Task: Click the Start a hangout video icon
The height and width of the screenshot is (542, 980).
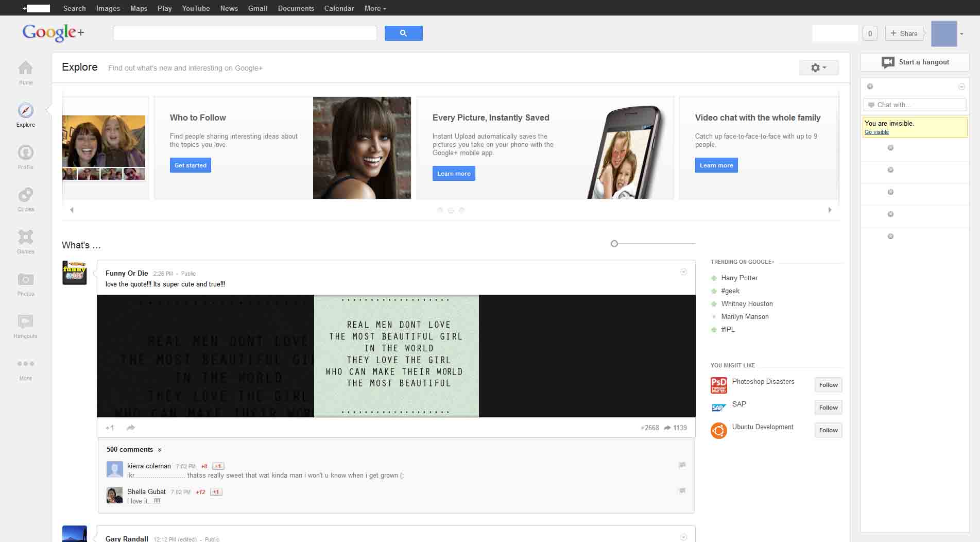Action: (888, 62)
